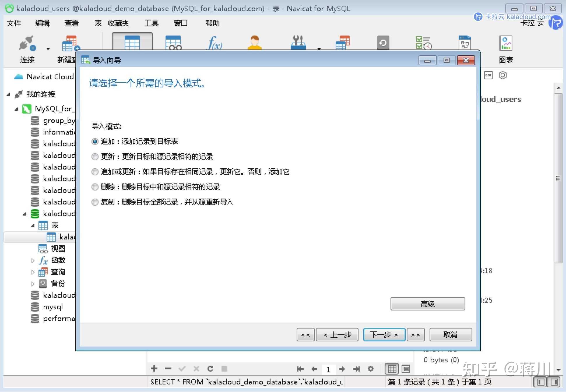Select the 更新 import mode

[95, 157]
